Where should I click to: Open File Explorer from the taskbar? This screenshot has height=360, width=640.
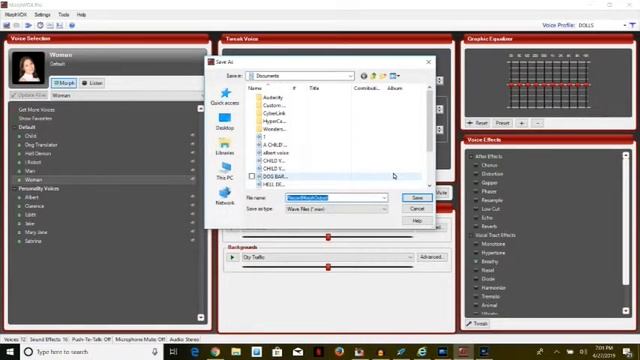(236, 351)
